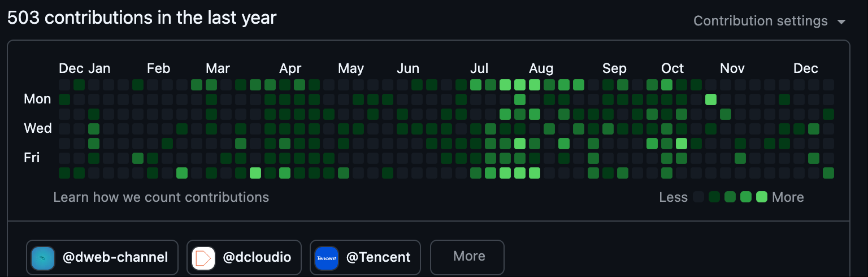868x277 pixels.
Task: Open the Contribution settings dropdown
Action: pyautogui.click(x=770, y=21)
